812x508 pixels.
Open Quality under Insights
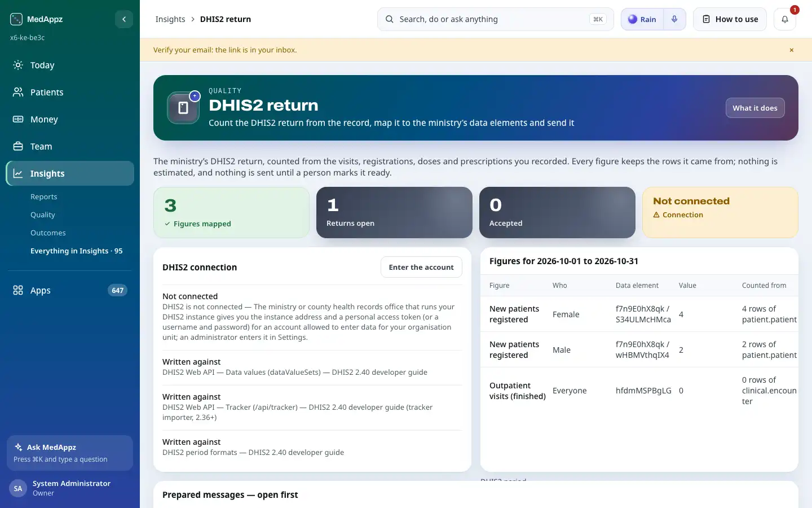(x=43, y=214)
